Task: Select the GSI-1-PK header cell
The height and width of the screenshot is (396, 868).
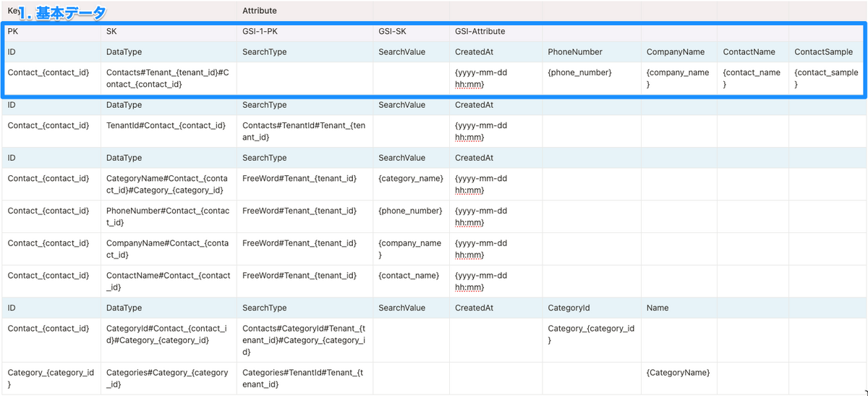Action: click(x=305, y=31)
